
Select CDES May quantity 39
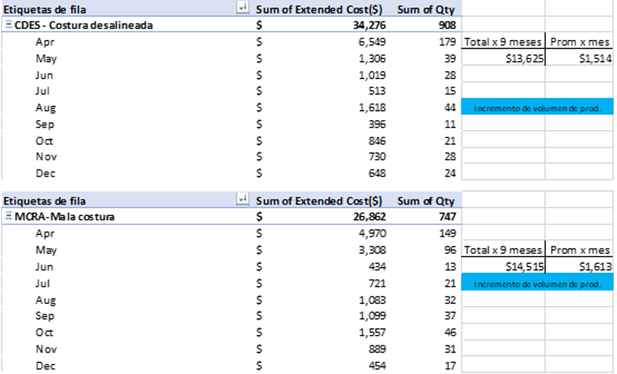click(450, 59)
